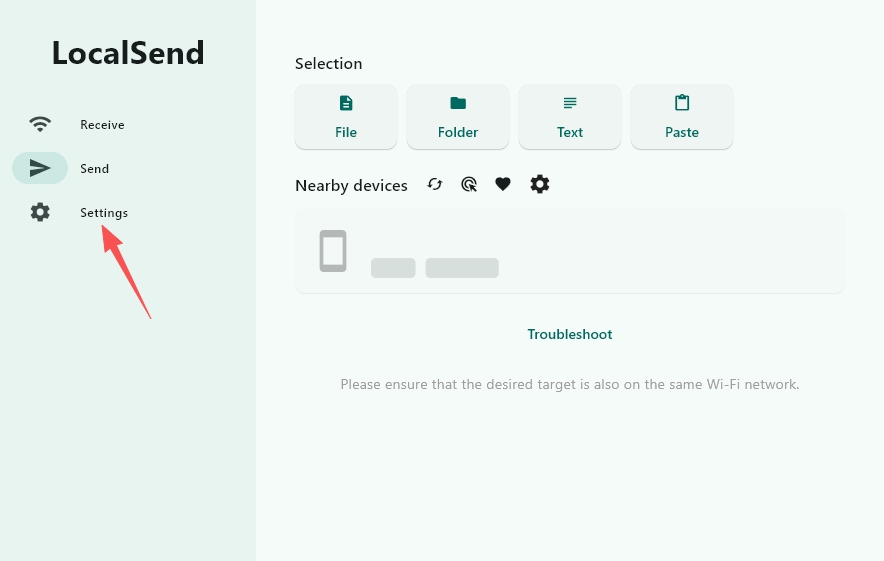Click the Troubleshoot link
884x561 pixels.
pos(569,334)
